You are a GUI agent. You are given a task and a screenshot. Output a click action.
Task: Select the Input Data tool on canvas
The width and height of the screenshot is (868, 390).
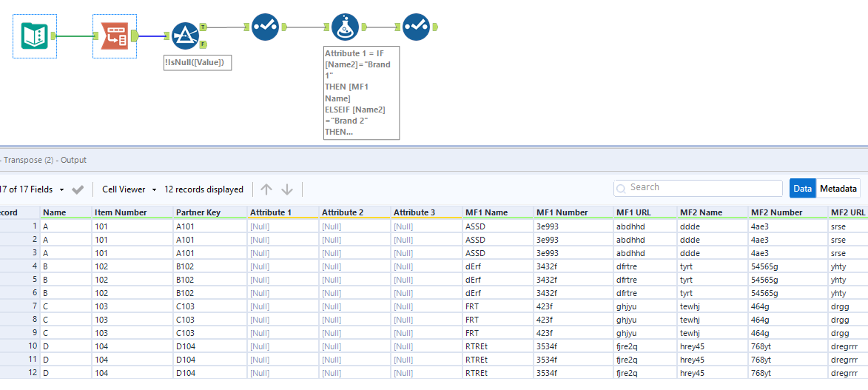coord(34,36)
